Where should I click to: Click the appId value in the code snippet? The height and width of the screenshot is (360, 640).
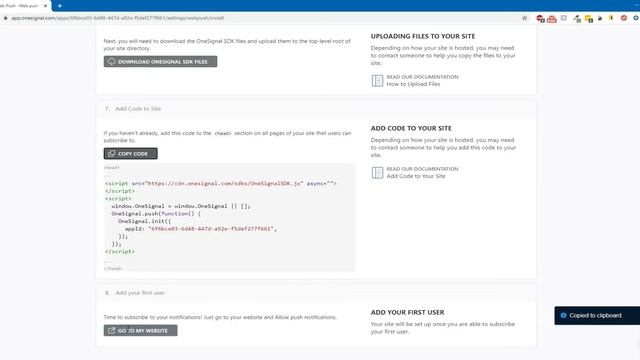coord(211,229)
